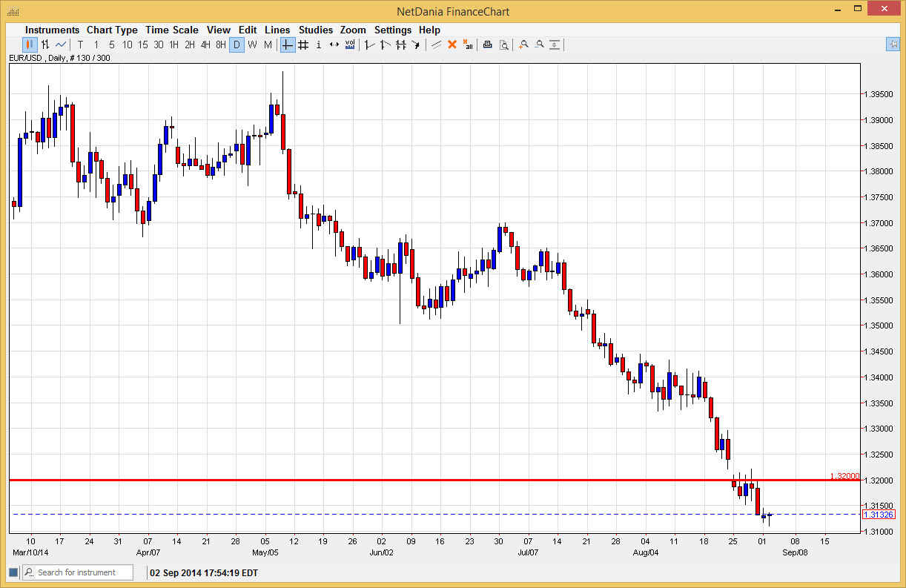Delete all lines with the X-all icon
This screenshot has height=588, width=906.
click(x=469, y=44)
